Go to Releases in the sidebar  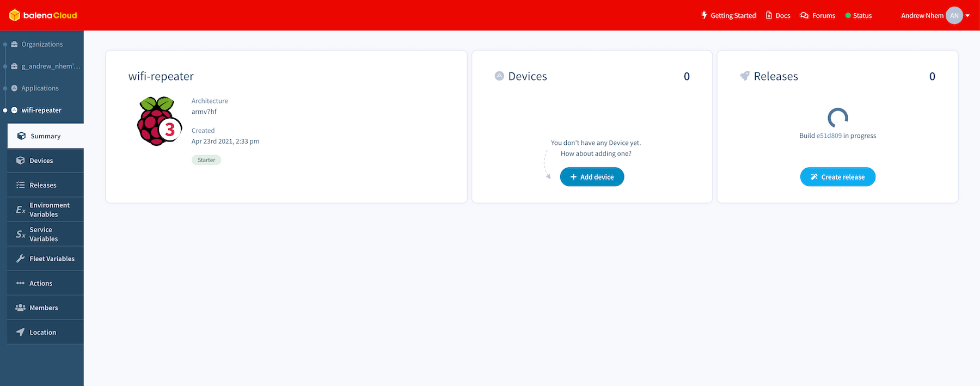[x=43, y=185]
